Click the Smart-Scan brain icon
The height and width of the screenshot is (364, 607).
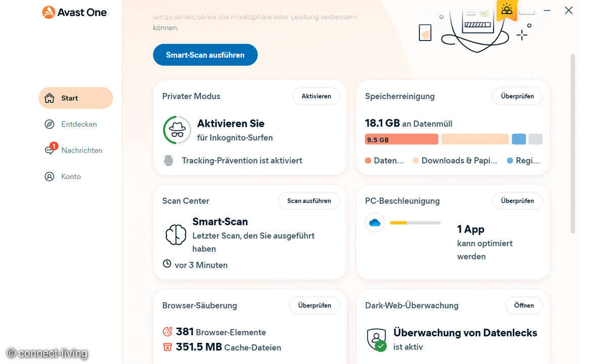coord(176,235)
